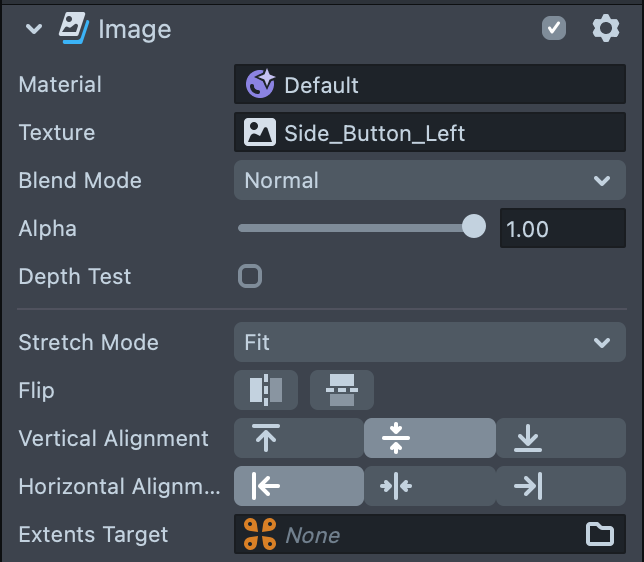Open the Blend Mode dropdown
Viewport: 644px width, 562px height.
[430, 181]
